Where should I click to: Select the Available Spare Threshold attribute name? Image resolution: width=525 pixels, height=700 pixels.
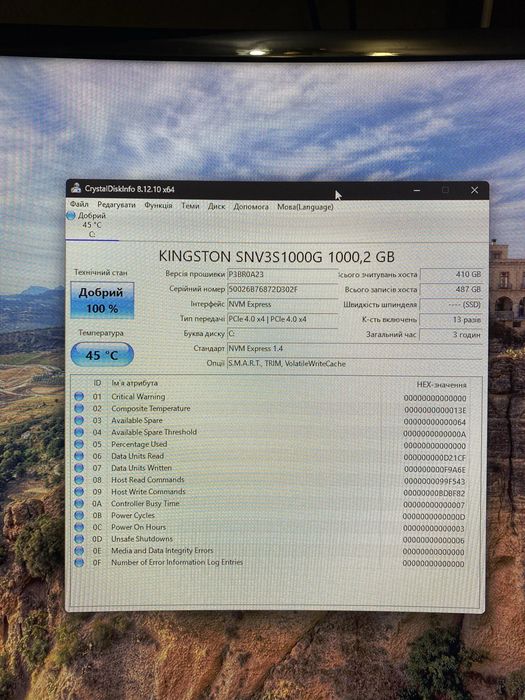coord(154,432)
